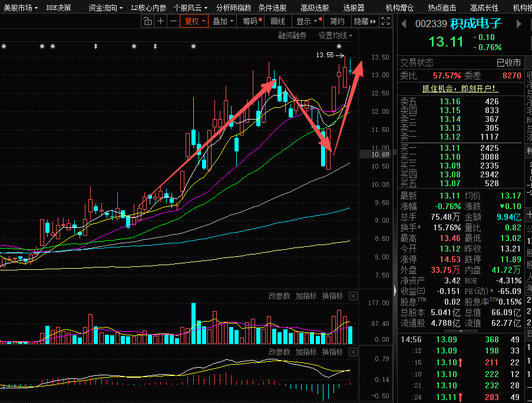Close the MACD indicator panel

[353, 352]
